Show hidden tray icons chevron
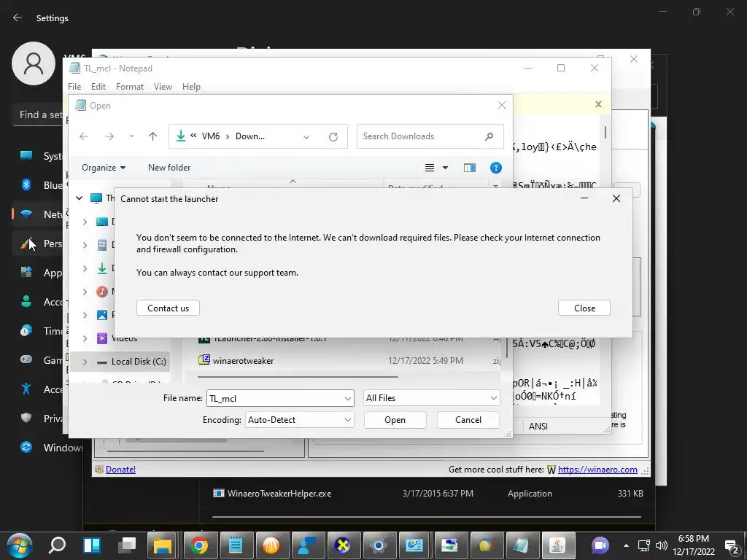 [626, 545]
